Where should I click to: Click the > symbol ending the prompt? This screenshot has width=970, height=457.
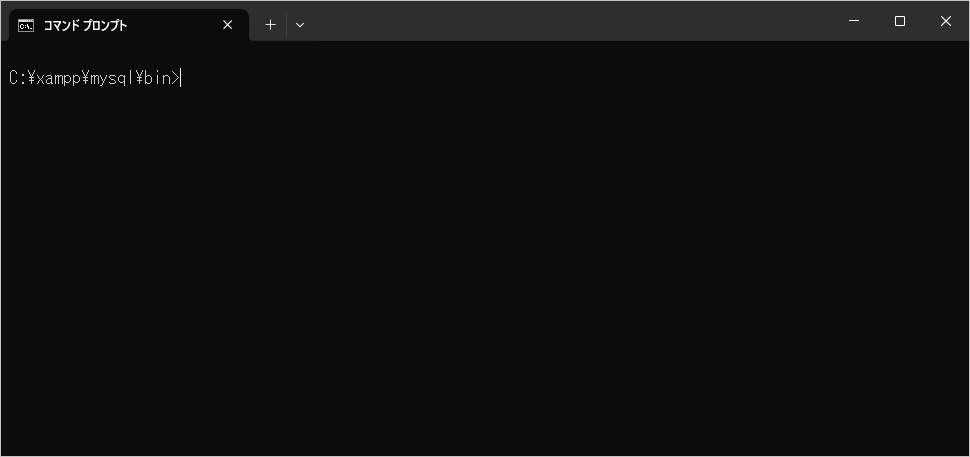click(176, 78)
